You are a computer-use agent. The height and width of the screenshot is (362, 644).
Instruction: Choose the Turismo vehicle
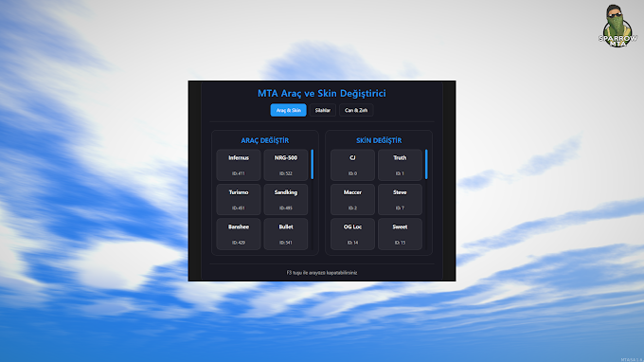point(239,200)
